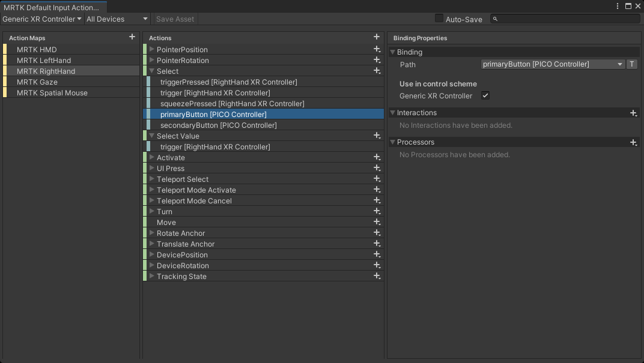The height and width of the screenshot is (363, 644).
Task: Expand the Tracking State action
Action: [151, 276]
